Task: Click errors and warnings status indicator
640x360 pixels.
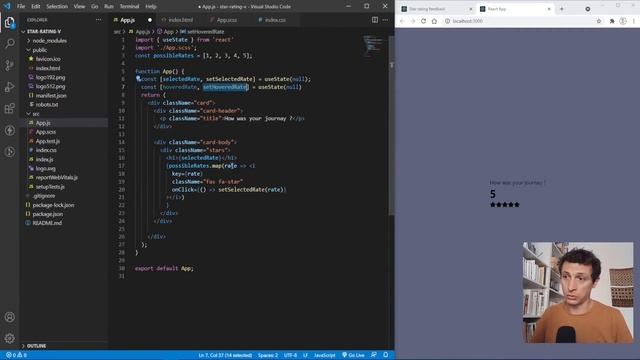Action: [16, 355]
